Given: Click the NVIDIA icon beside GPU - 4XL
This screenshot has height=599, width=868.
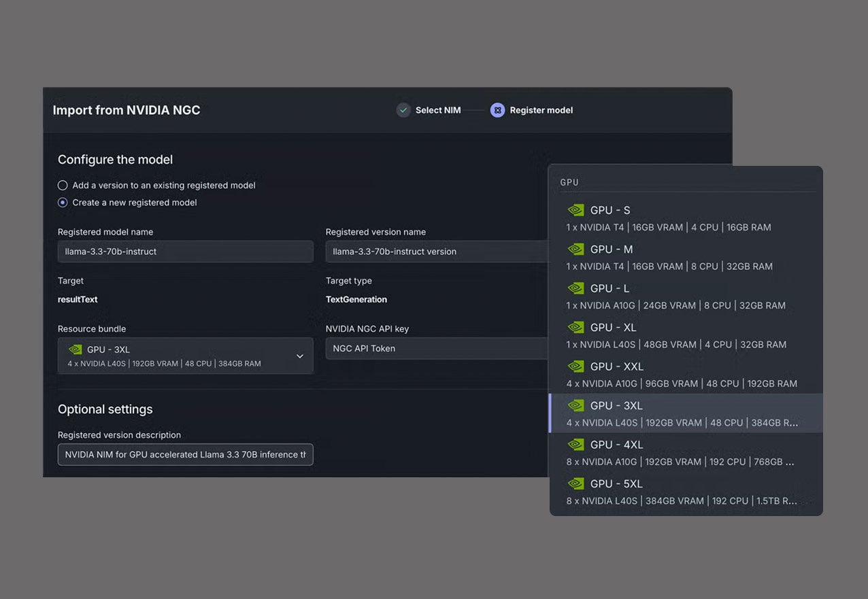Looking at the screenshot, I should [575, 445].
